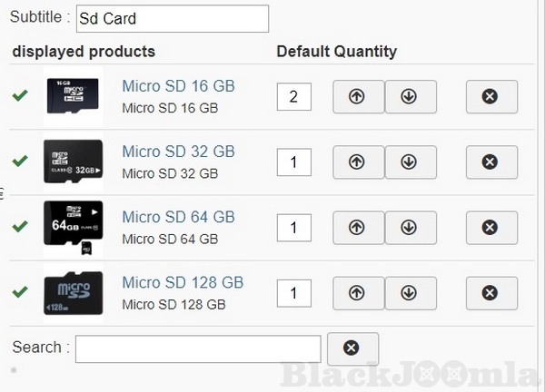545x392 pixels.
Task: Toggle green checkmark for Micro SD 128 GB
Action: pyautogui.click(x=20, y=292)
